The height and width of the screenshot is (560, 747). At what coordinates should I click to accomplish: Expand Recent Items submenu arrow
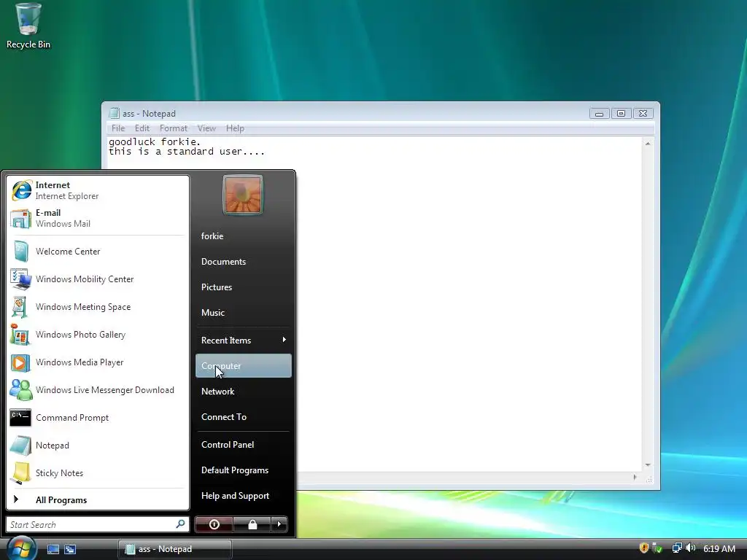[x=284, y=340]
